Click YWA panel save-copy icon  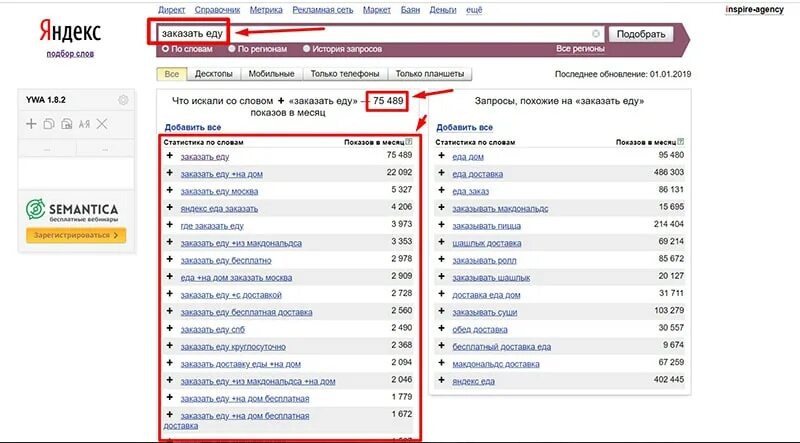[x=66, y=124]
